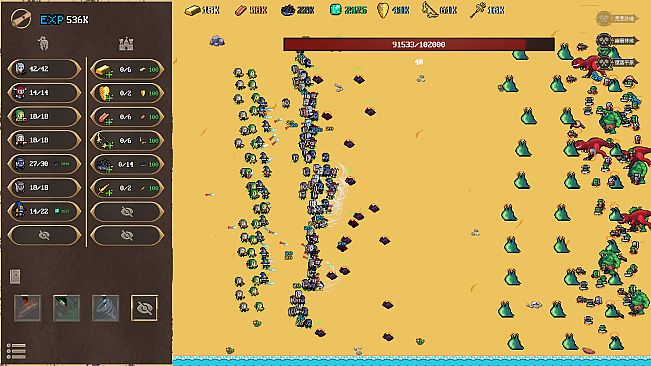The width and height of the screenshot is (651, 366).
Task: Toggle the hidden fourth skill slot
Action: [144, 308]
